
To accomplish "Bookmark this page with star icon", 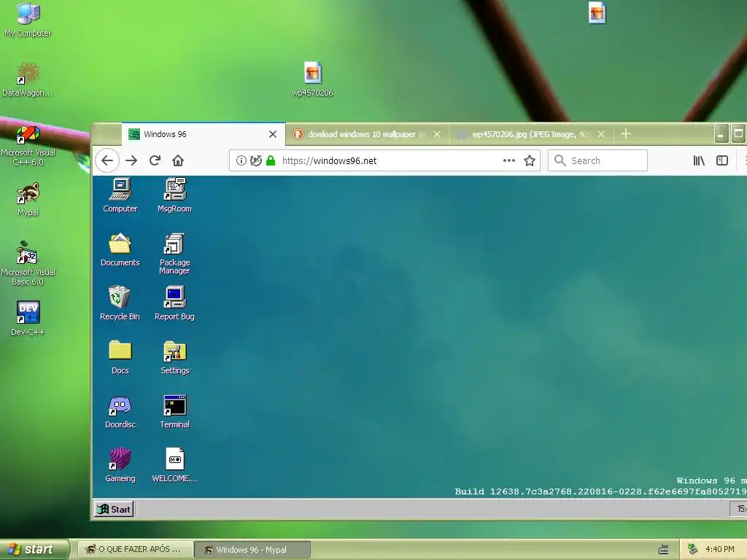I will point(530,160).
